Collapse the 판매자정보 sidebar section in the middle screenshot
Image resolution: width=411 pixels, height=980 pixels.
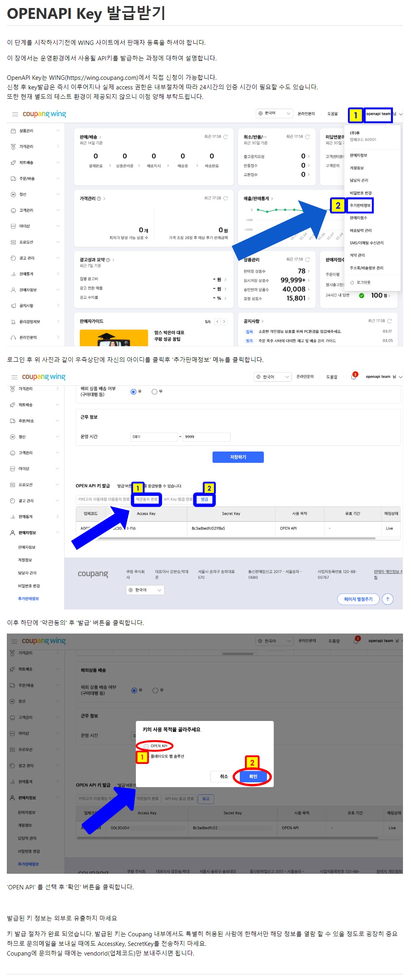click(x=57, y=533)
